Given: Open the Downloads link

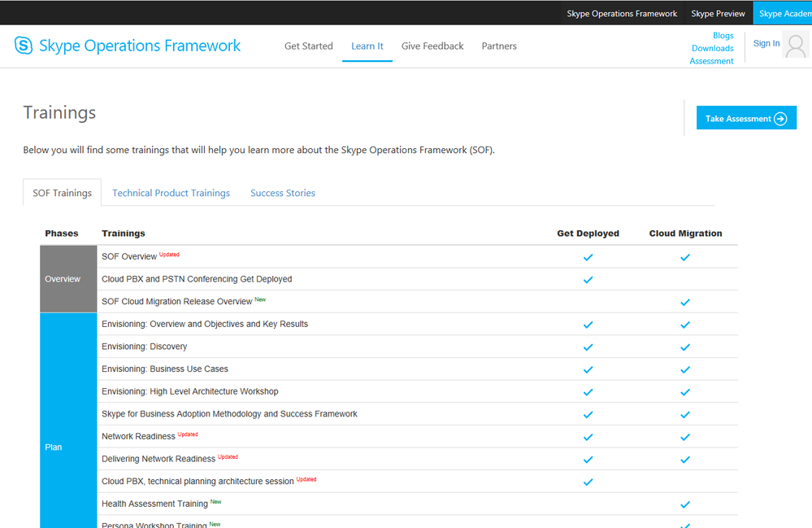Looking at the screenshot, I should pyautogui.click(x=713, y=48).
